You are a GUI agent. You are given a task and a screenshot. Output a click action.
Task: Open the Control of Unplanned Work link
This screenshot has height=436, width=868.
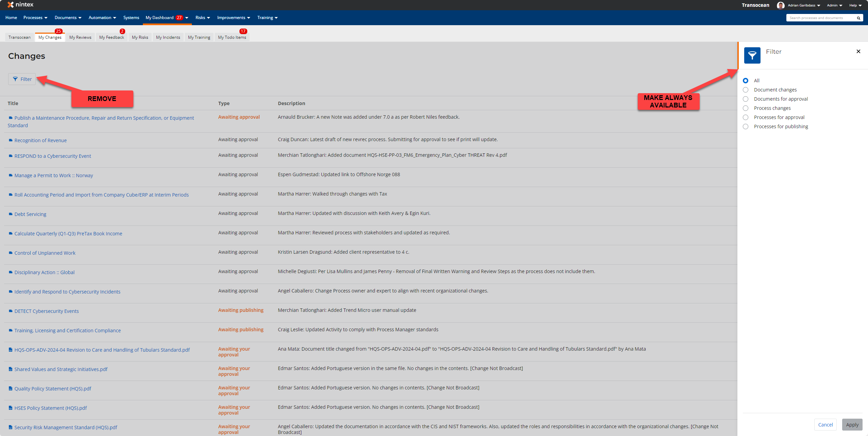45,253
